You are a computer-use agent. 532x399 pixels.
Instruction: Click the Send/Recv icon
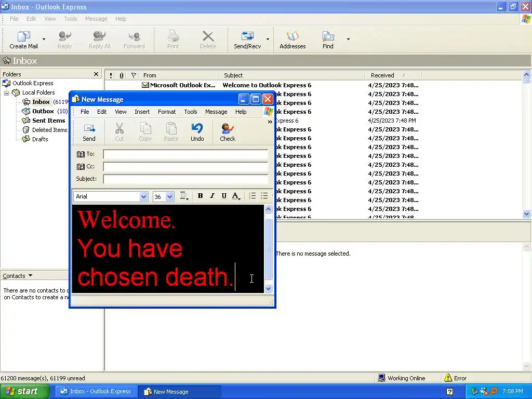tap(247, 36)
